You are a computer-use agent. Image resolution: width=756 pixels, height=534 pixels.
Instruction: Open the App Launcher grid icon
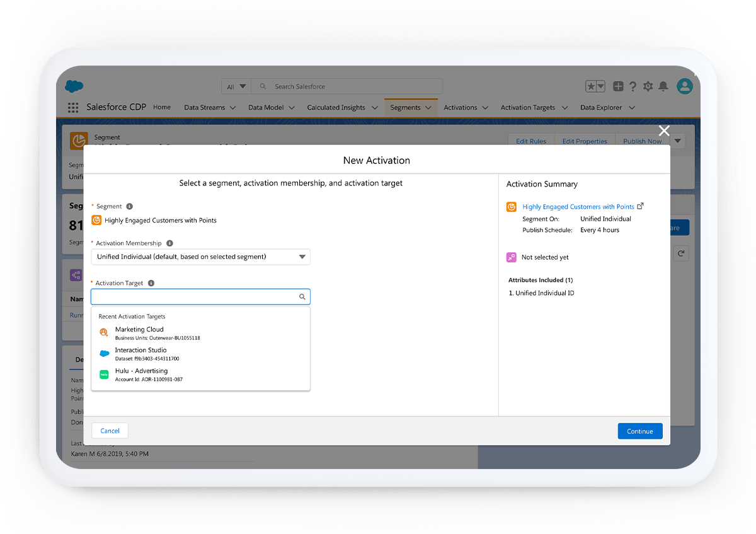point(73,108)
